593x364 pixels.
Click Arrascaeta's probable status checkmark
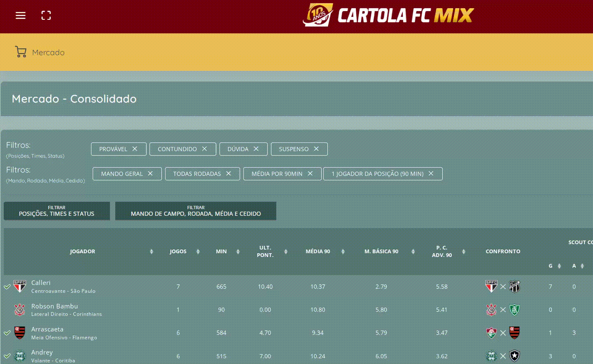[7, 333]
